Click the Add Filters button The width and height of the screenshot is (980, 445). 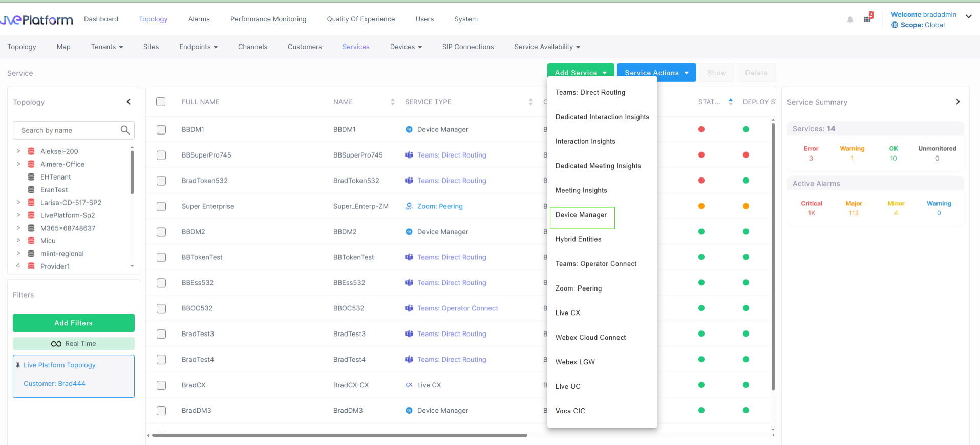tap(74, 323)
